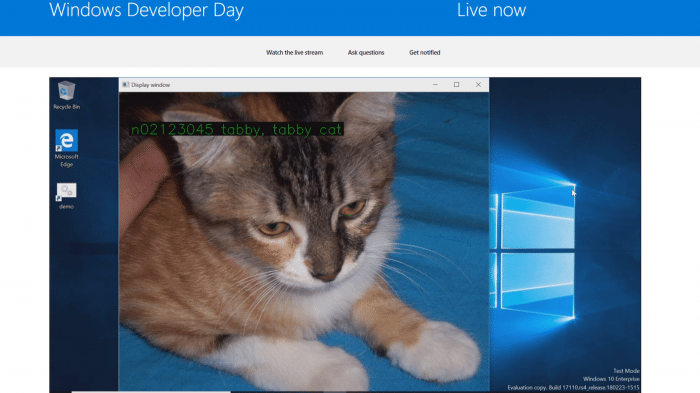Image resolution: width=700 pixels, height=393 pixels.
Task: Click the Live now banner text
Action: point(491,10)
